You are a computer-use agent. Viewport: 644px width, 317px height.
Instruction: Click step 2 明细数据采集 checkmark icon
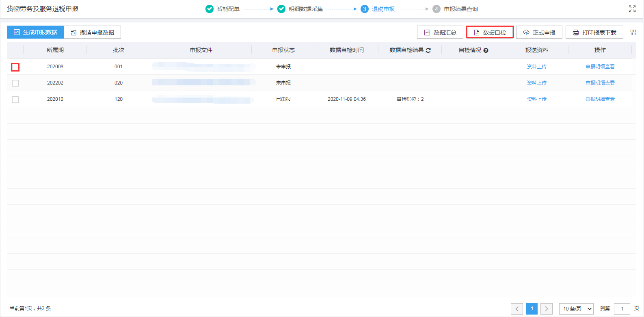281,9
